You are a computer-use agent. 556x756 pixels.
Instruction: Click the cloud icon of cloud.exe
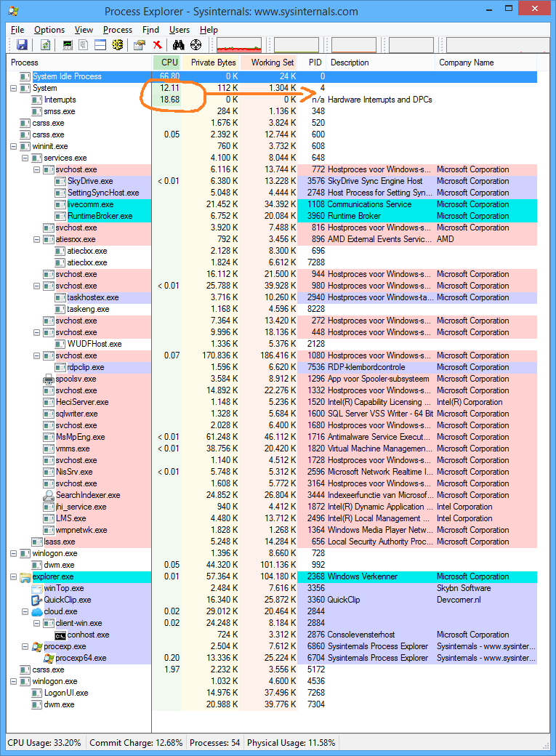36,611
